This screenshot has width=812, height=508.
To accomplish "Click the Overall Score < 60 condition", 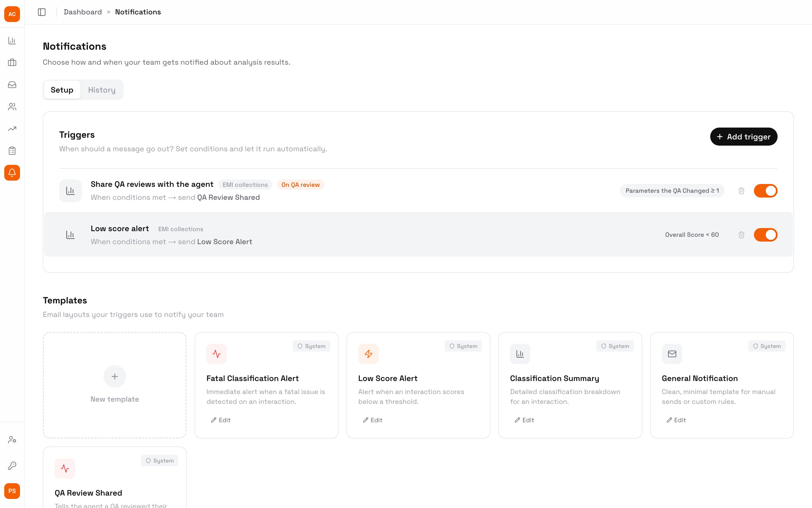I will pos(692,235).
